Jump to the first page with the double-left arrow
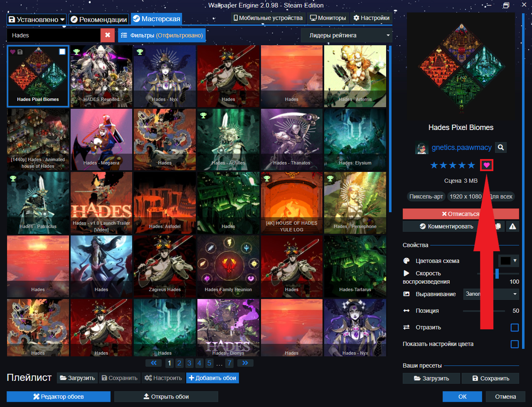 click(x=153, y=363)
